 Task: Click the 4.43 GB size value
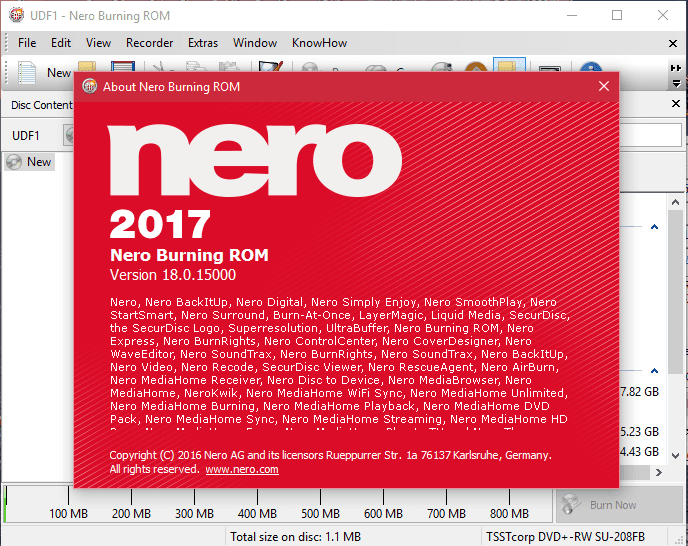click(639, 452)
